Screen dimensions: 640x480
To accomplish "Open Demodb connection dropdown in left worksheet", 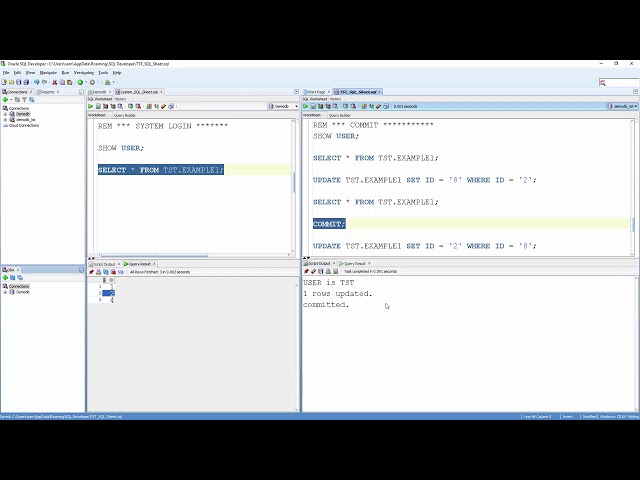I will coord(283,107).
